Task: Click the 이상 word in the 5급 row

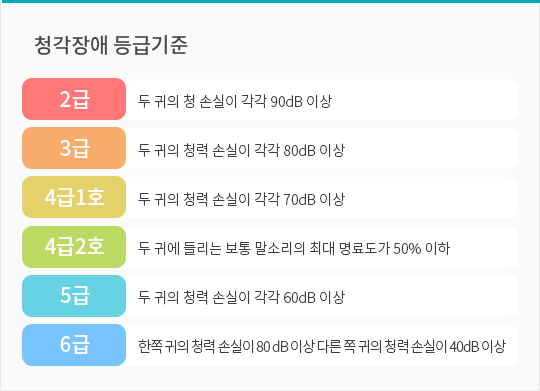Action: (x=332, y=297)
